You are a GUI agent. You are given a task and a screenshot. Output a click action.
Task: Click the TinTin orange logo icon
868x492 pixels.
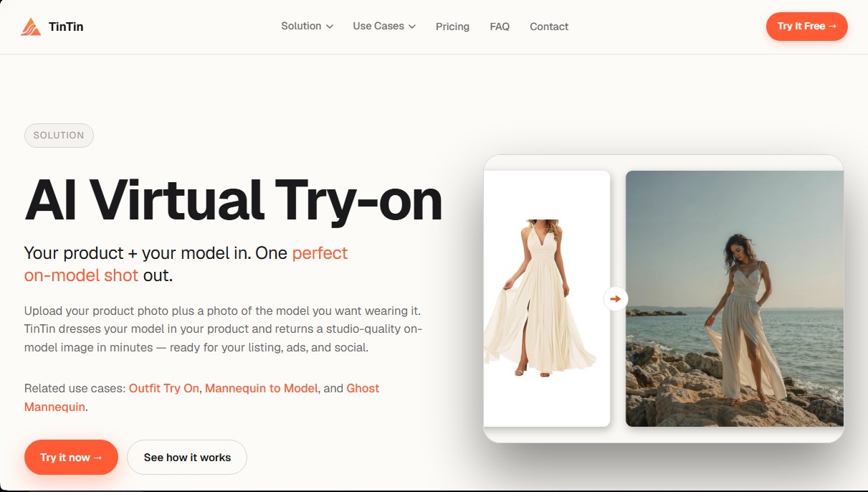(31, 27)
